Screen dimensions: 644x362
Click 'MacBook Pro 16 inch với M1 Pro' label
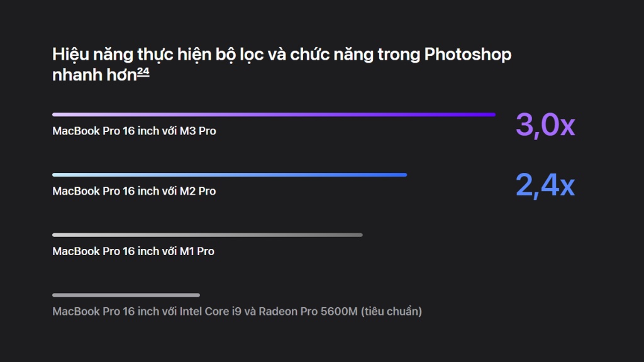(133, 251)
